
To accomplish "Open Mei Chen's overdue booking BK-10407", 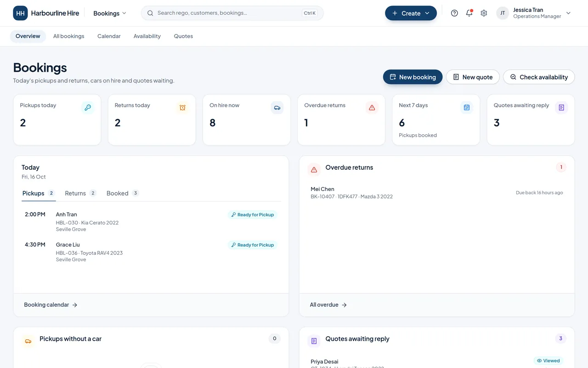I will click(x=437, y=193).
